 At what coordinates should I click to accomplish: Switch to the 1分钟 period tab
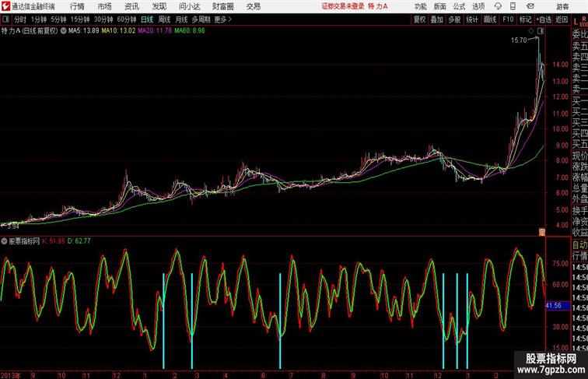pyautogui.click(x=39, y=19)
